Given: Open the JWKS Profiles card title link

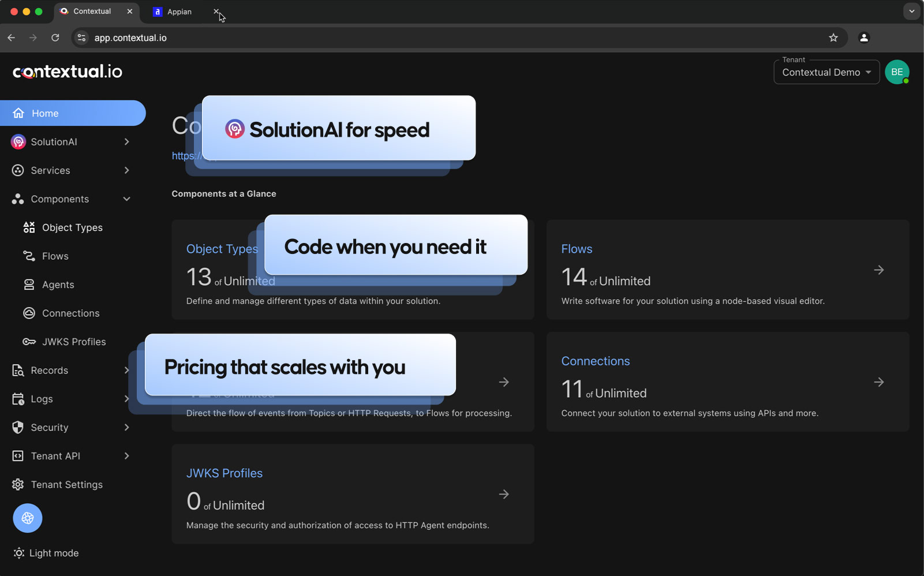Looking at the screenshot, I should [225, 473].
